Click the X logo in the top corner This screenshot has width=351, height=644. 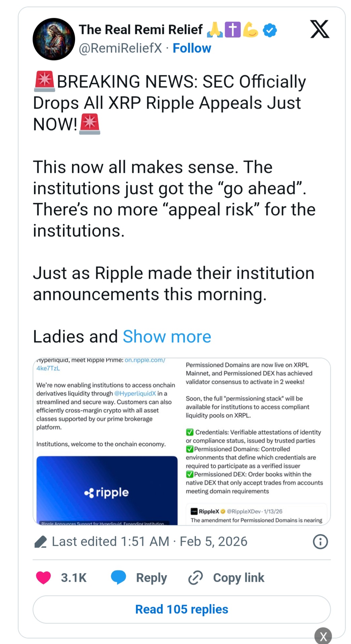click(x=319, y=30)
